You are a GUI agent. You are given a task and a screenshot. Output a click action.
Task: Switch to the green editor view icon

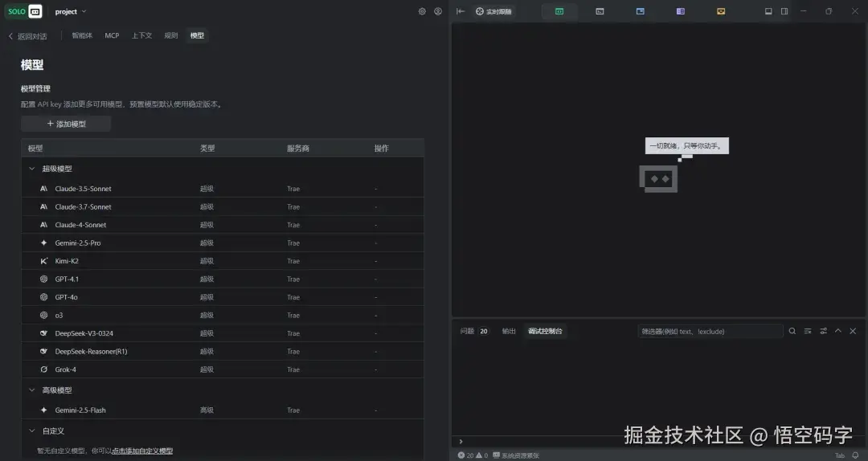click(x=559, y=11)
